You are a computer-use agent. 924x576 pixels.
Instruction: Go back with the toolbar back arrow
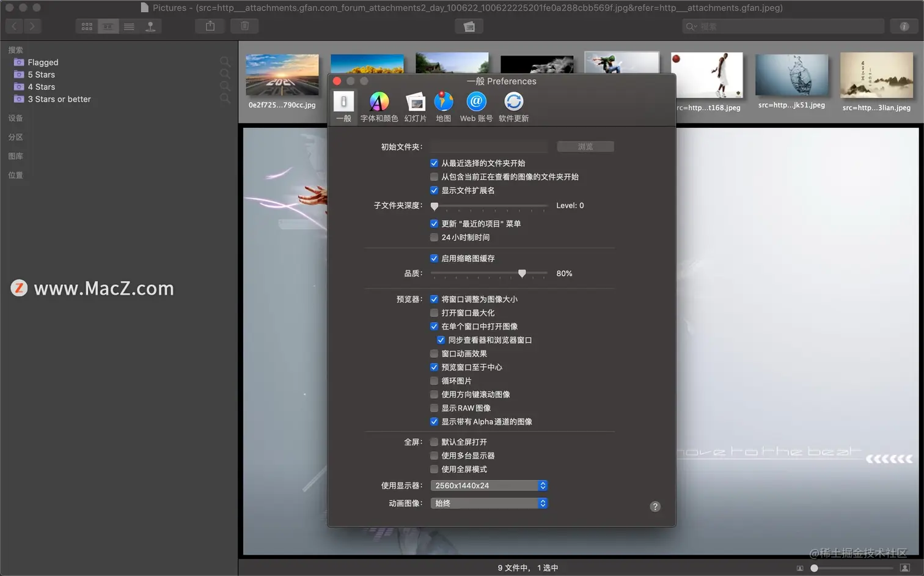coord(14,26)
